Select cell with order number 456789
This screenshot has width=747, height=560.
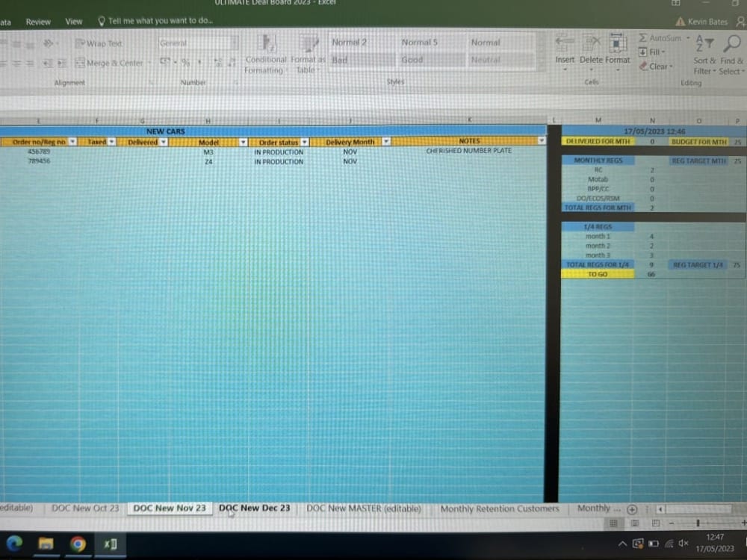pyautogui.click(x=39, y=152)
